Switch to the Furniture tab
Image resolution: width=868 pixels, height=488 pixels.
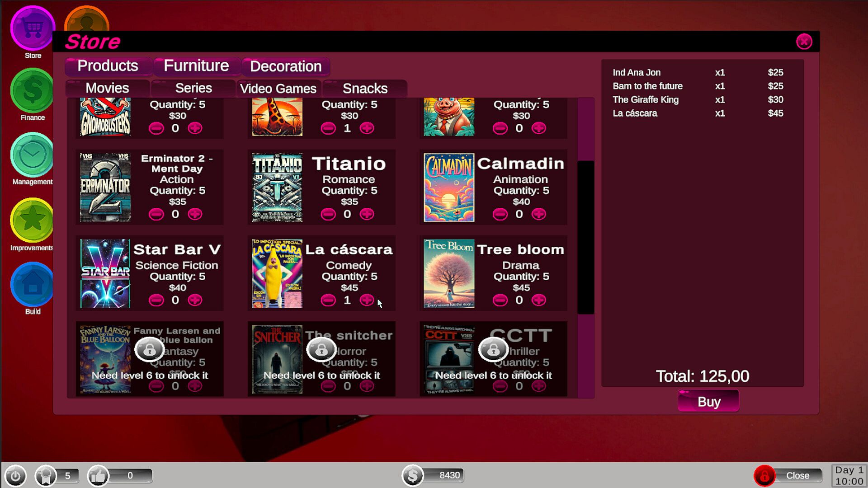[196, 66]
